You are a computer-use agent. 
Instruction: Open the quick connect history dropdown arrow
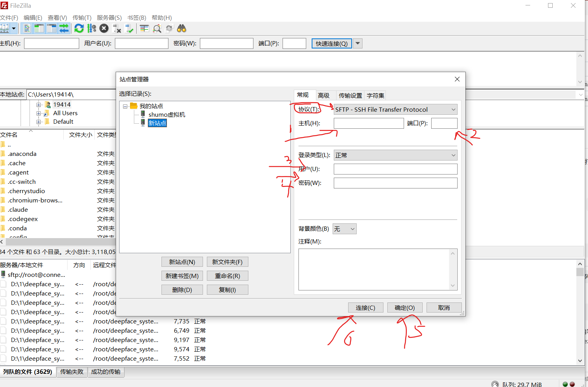[x=358, y=43]
